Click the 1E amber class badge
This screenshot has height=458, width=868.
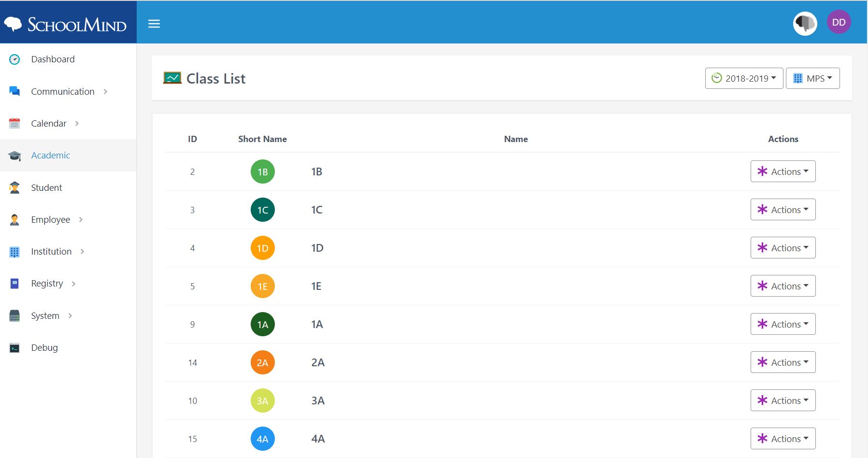tap(263, 286)
